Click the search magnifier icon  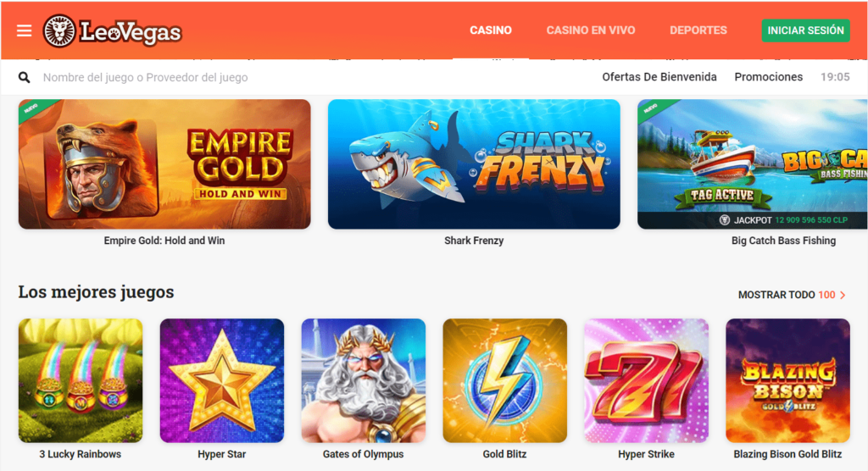coord(24,77)
